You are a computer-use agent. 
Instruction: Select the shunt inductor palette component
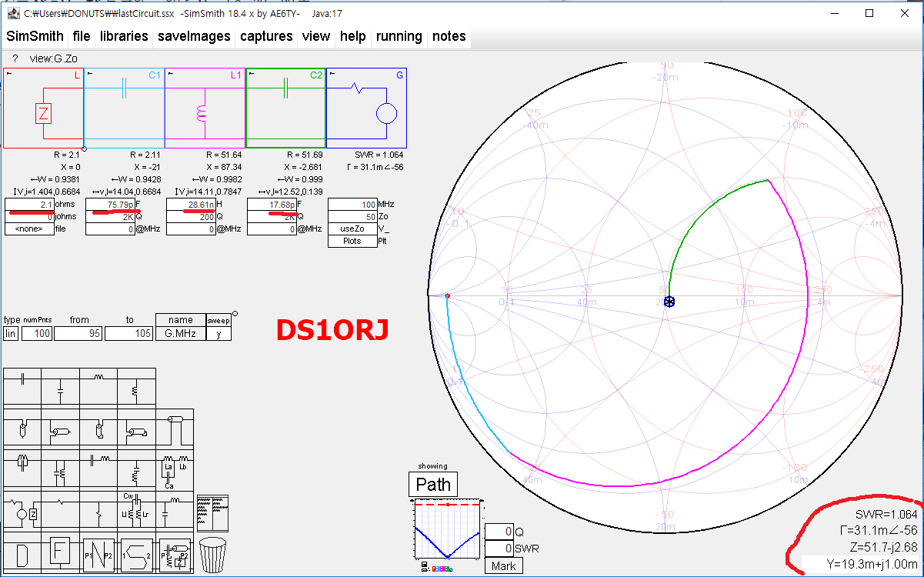(135, 388)
